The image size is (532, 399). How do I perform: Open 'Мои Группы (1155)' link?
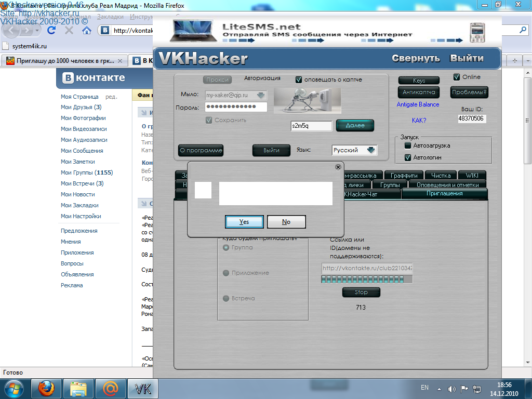[87, 172]
